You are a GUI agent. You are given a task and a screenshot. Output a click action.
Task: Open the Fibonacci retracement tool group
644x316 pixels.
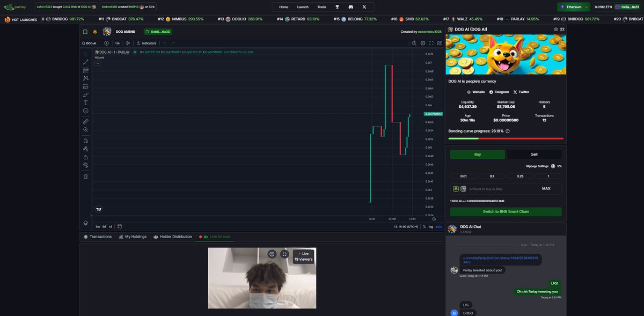tap(86, 70)
